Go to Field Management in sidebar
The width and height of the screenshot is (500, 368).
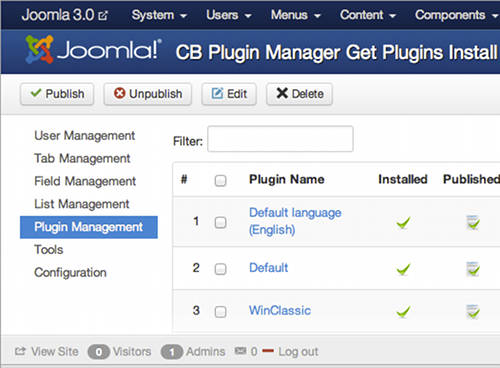(x=85, y=181)
